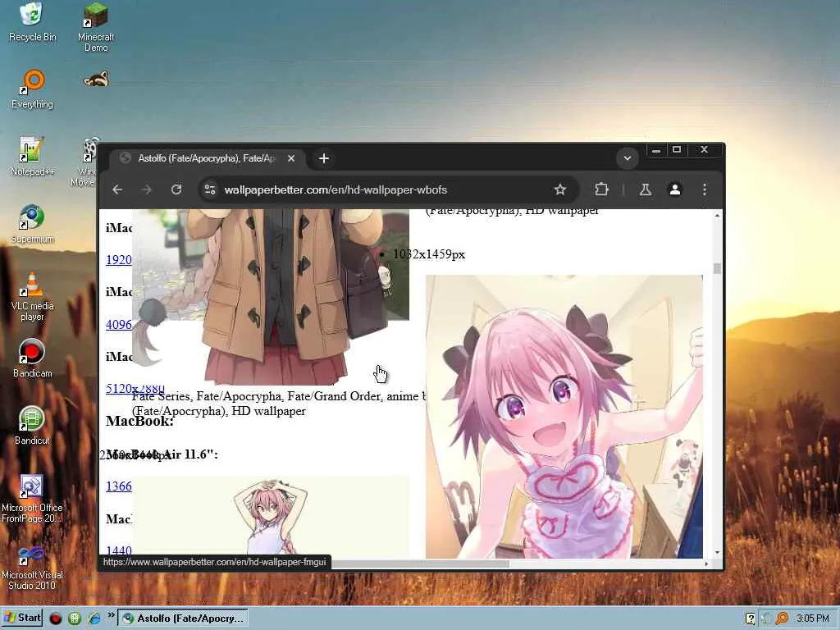840x630 pixels.
Task: Open the Bandicam desktop shortcut
Action: (x=32, y=358)
